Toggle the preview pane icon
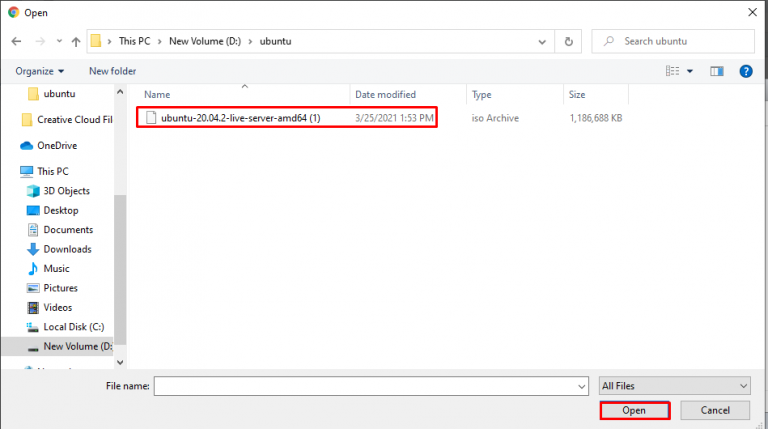 (716, 71)
